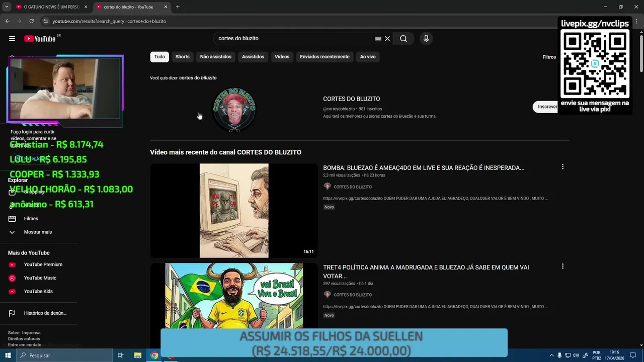This screenshot has height=362, width=644.
Task: Open more options for TRET4 POLÍTICA video
Action: (562, 266)
